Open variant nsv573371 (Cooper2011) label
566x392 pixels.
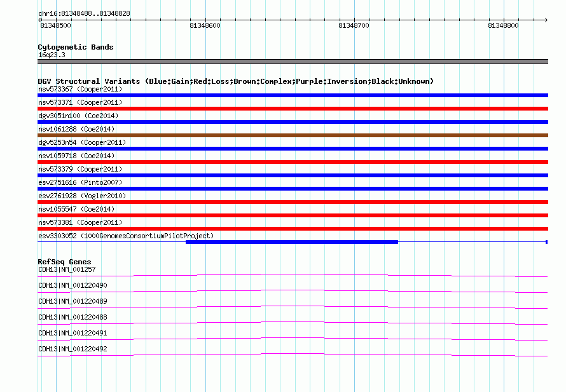[80, 102]
